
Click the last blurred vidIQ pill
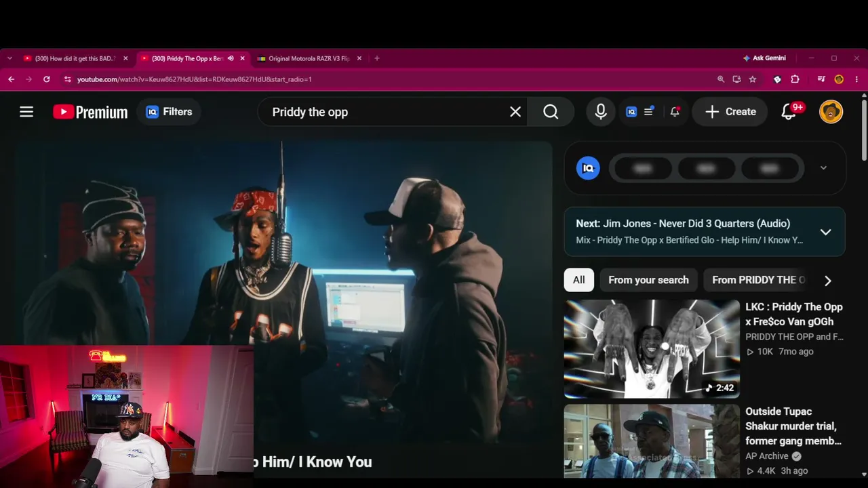coord(770,168)
